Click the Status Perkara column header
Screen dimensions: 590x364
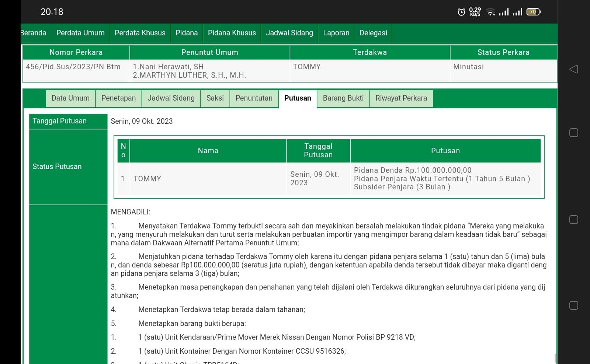[503, 52]
